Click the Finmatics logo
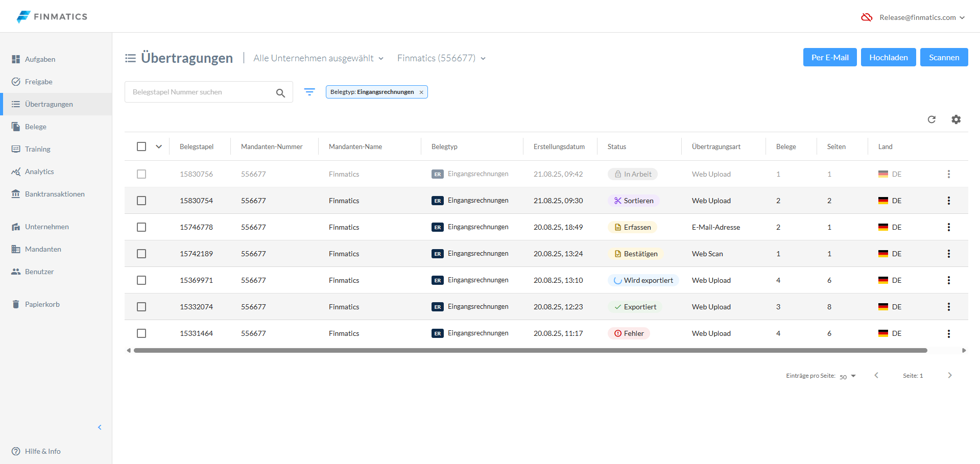The width and height of the screenshot is (980, 464). (52, 16)
